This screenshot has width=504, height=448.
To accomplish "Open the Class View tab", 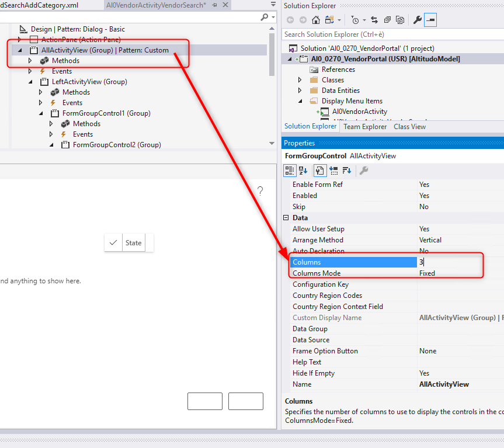I will click(409, 127).
